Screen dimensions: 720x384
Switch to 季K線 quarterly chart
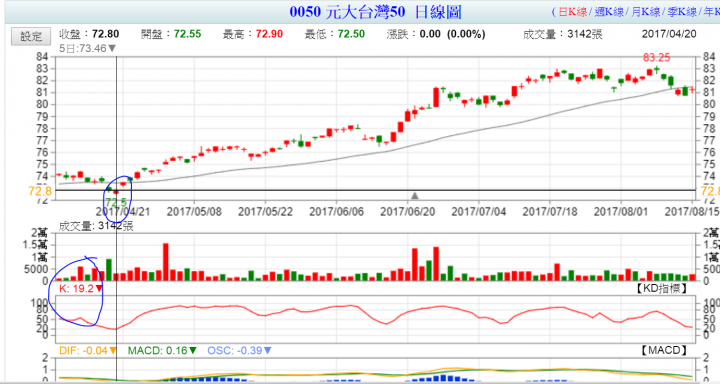coord(682,12)
